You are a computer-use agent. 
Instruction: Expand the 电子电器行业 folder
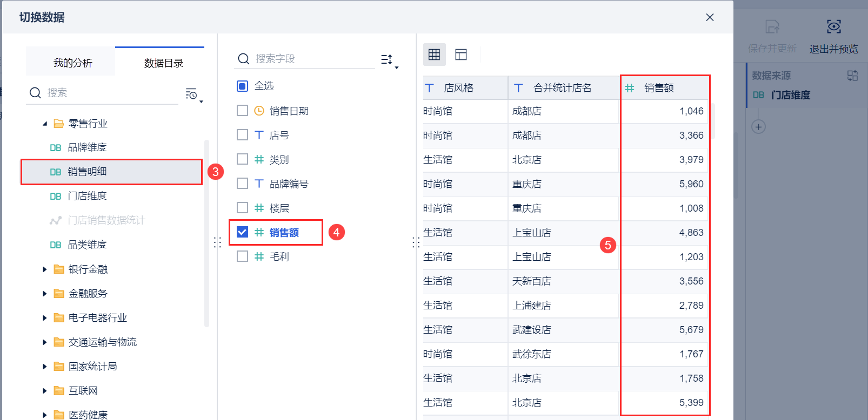[x=45, y=318]
